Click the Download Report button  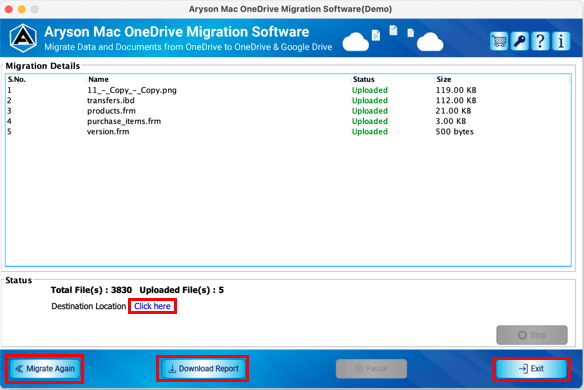pos(203,369)
